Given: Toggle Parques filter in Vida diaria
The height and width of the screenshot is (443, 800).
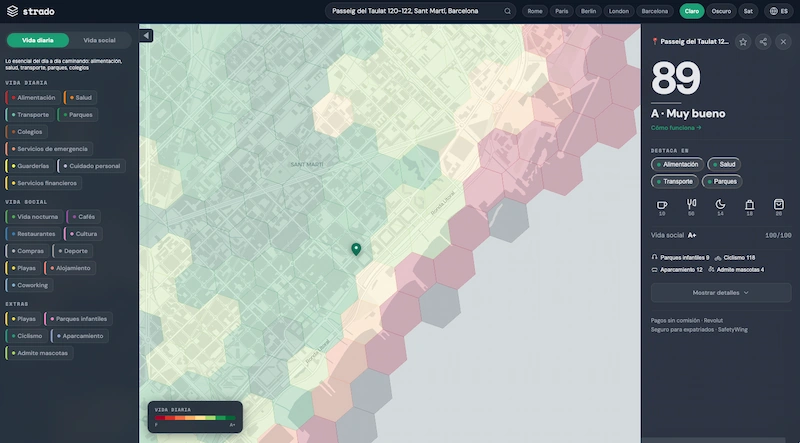Looking at the screenshot, I should click(78, 115).
